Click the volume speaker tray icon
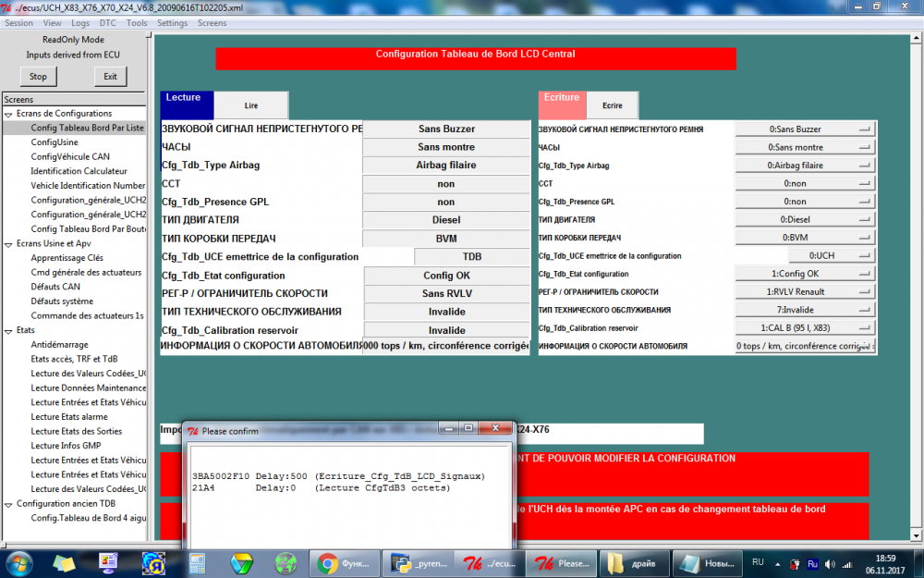924x578 pixels. point(830,564)
